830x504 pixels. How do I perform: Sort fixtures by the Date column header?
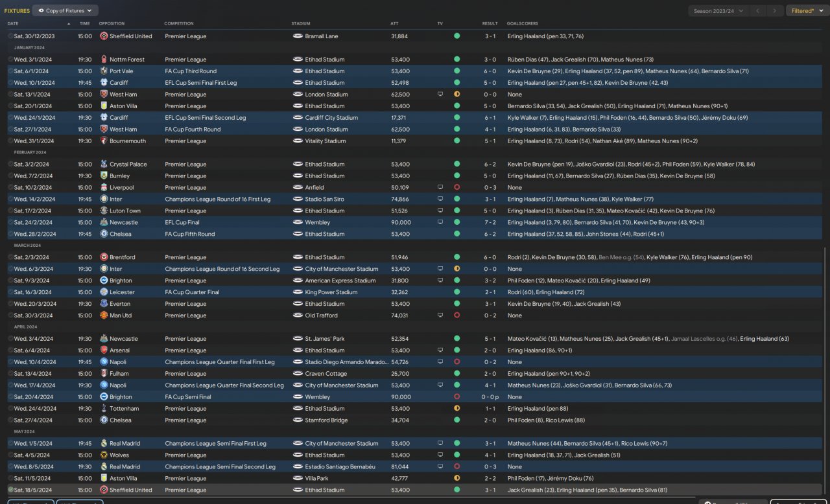[13, 24]
